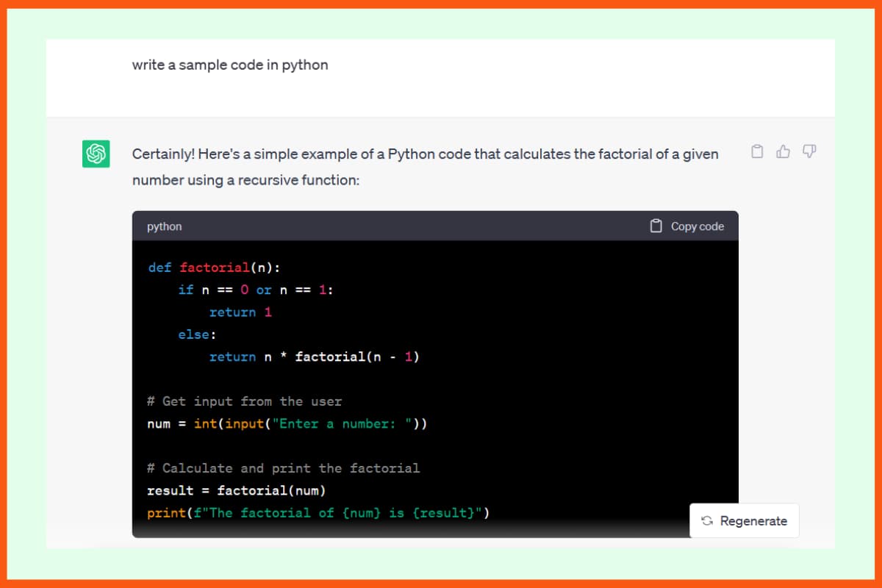
Task: Click the "if n == 0 or n == 1:" line
Action: 256,290
